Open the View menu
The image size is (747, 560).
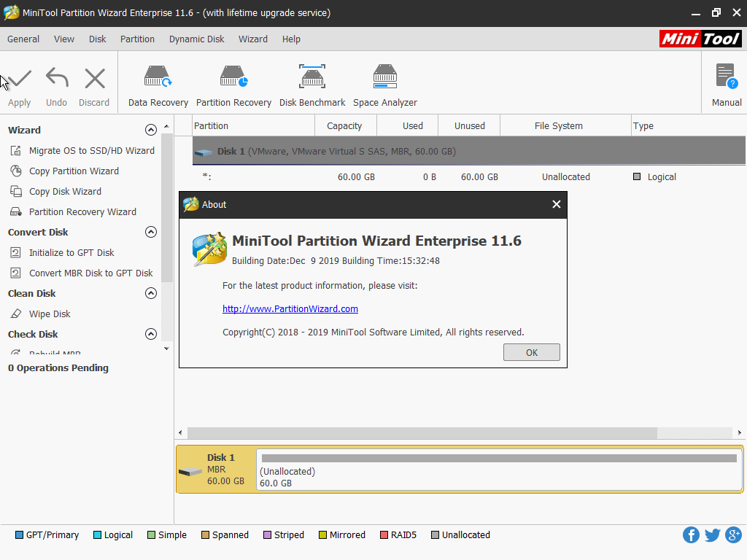64,39
